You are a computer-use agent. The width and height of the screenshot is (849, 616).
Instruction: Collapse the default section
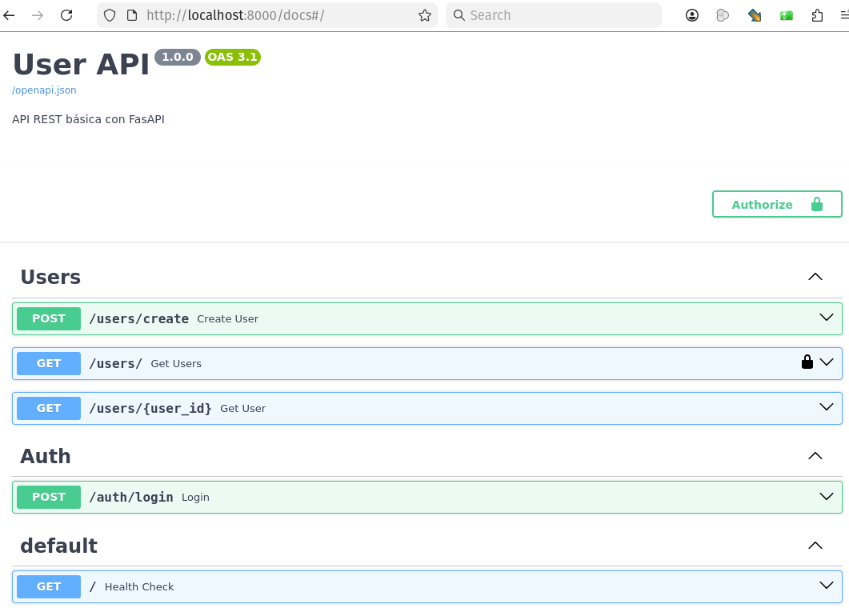815,546
